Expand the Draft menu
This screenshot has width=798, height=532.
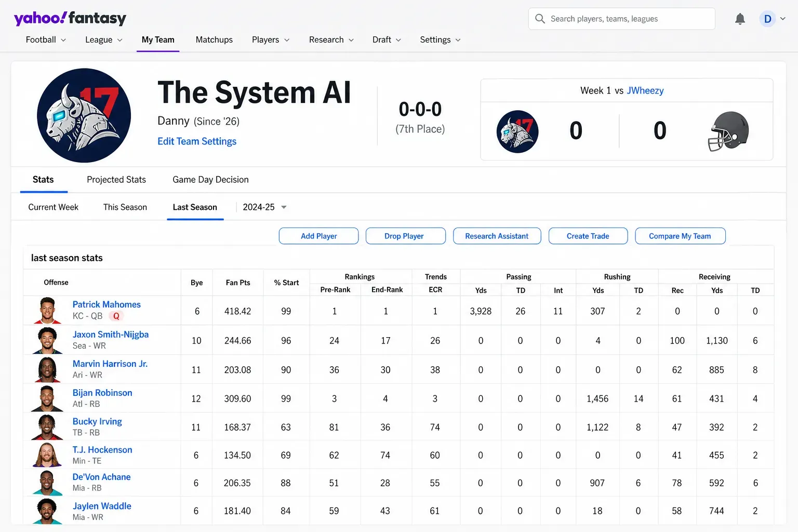(387, 39)
